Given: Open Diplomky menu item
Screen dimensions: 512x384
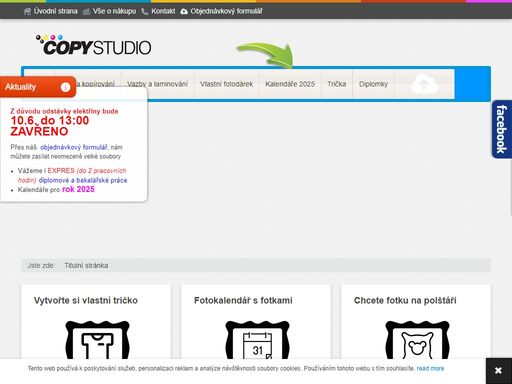Looking at the screenshot, I should point(373,84).
